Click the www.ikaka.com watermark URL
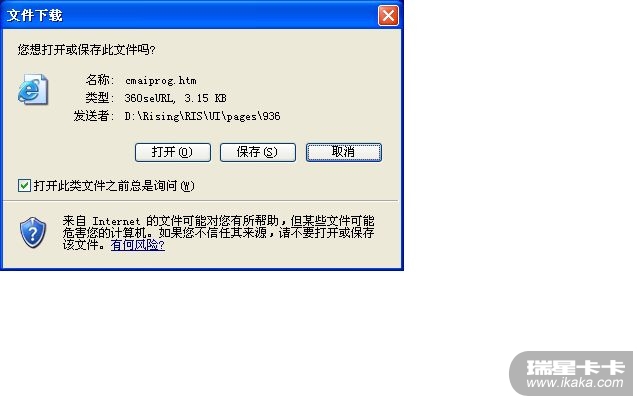 [x=575, y=383]
